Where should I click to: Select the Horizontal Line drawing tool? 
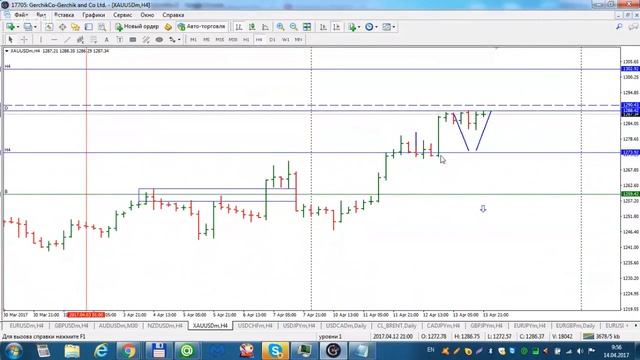click(x=54, y=40)
